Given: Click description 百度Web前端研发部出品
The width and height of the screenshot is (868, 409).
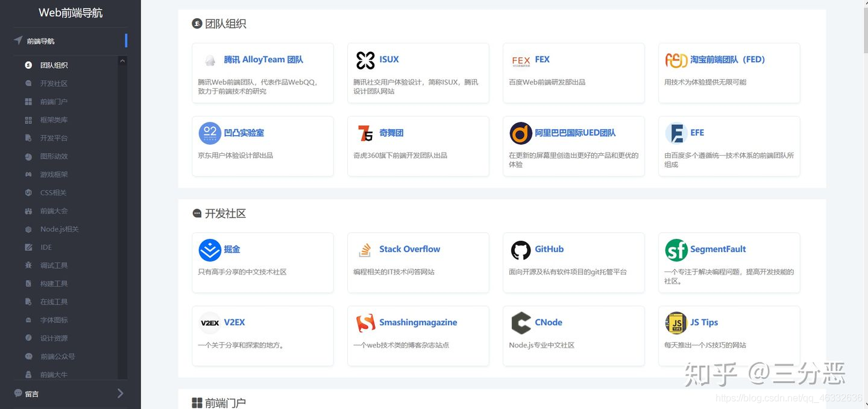Looking at the screenshot, I should (x=547, y=82).
